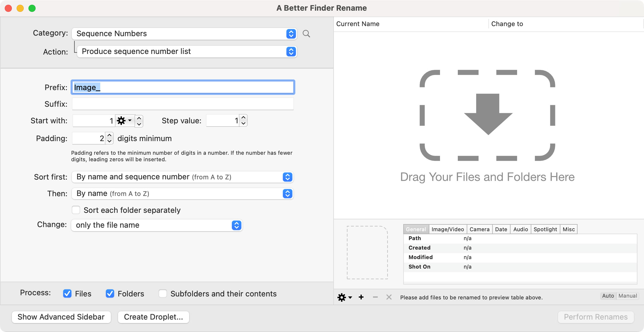Click the Padding number field
The width and height of the screenshot is (644, 332).
point(89,138)
